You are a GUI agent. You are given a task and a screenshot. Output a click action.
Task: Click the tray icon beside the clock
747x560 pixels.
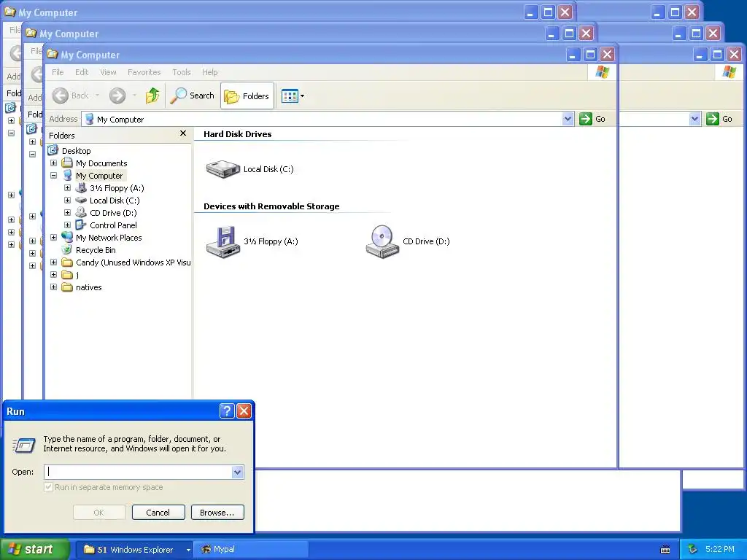click(x=692, y=550)
